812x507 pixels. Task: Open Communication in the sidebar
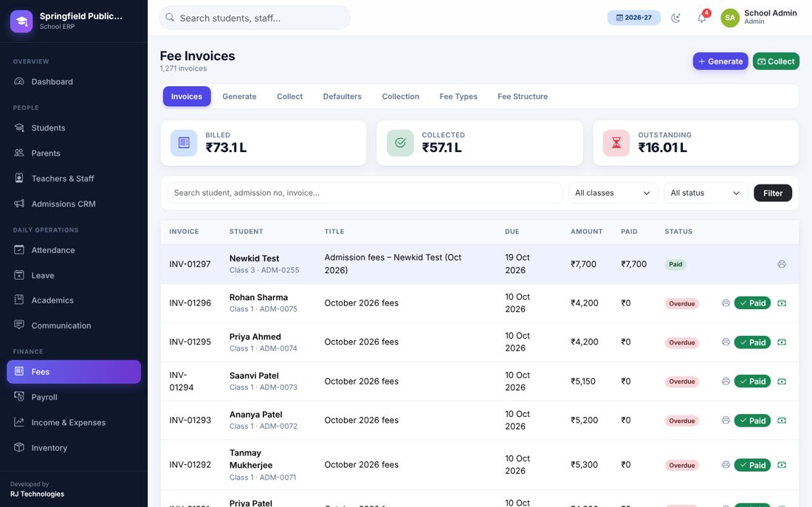[x=74, y=325]
